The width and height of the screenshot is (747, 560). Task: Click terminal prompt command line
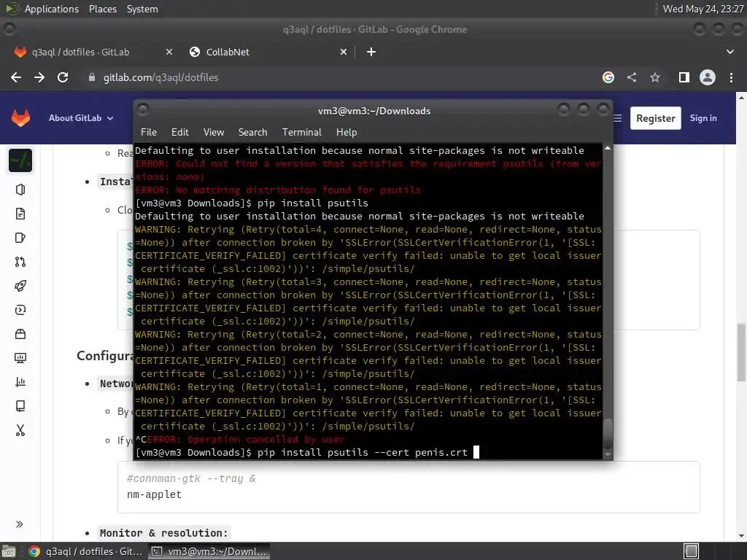coord(302,452)
